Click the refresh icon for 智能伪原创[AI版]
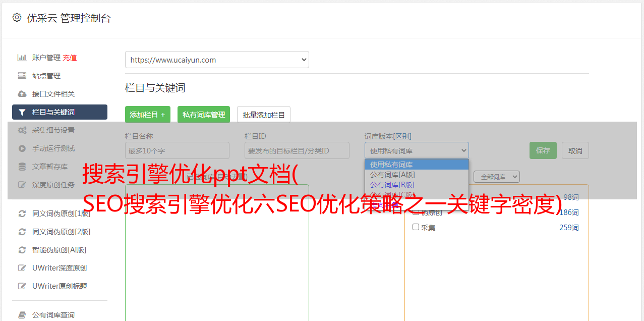This screenshot has height=321, width=644. tap(22, 250)
